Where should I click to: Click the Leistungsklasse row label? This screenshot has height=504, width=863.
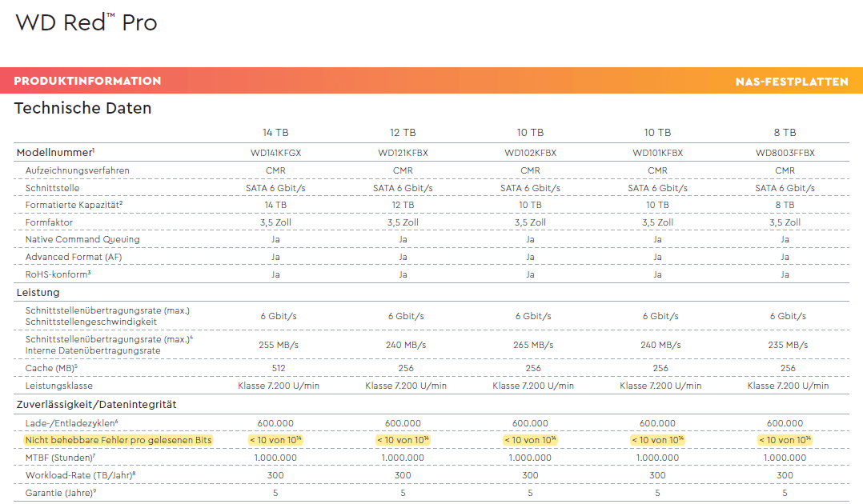pyautogui.click(x=59, y=386)
